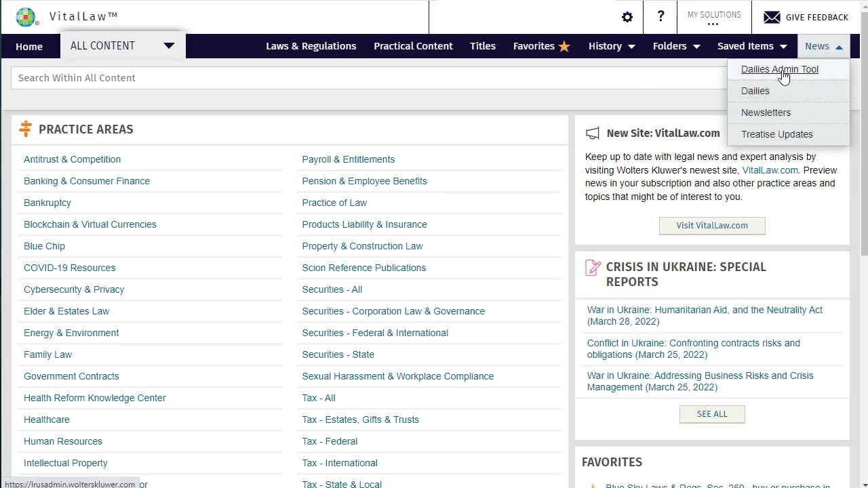Viewport: 868px width, 488px height.
Task: Open Cybersecurity & Privacy practice area
Action: [74, 289]
